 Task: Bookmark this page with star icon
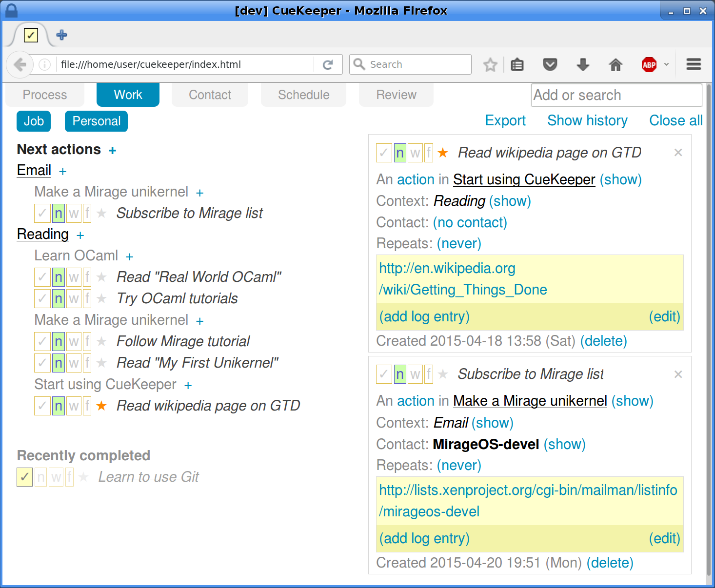(x=490, y=64)
